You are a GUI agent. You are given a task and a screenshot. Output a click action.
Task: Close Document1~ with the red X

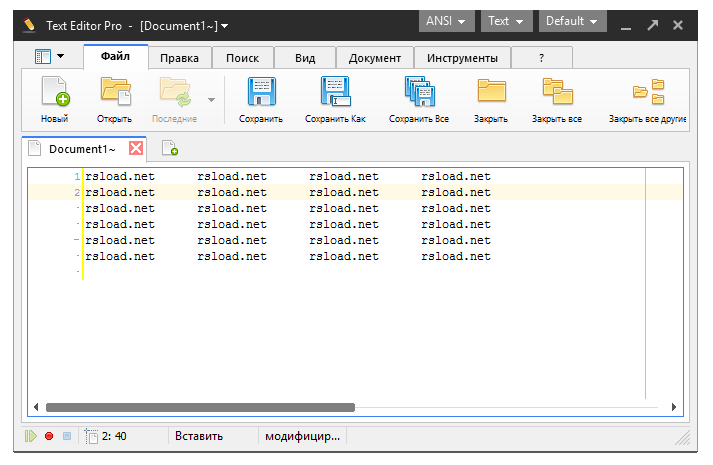136,148
